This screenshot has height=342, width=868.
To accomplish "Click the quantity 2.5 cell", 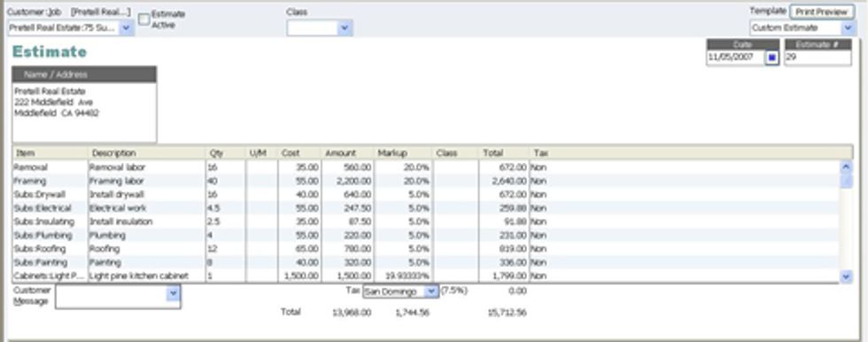I will 225,222.
